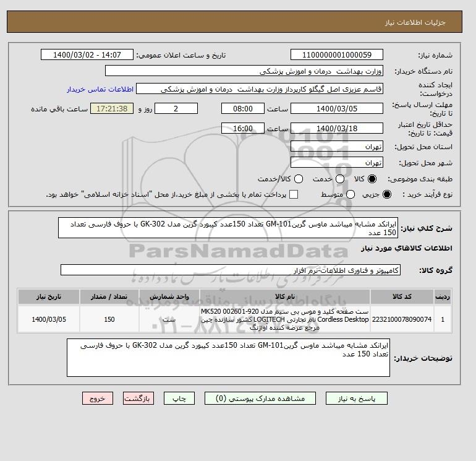Viewport: 476px width, 461px height.
Task: Click the تعداد / مقدار column header
Action: click(x=109, y=296)
